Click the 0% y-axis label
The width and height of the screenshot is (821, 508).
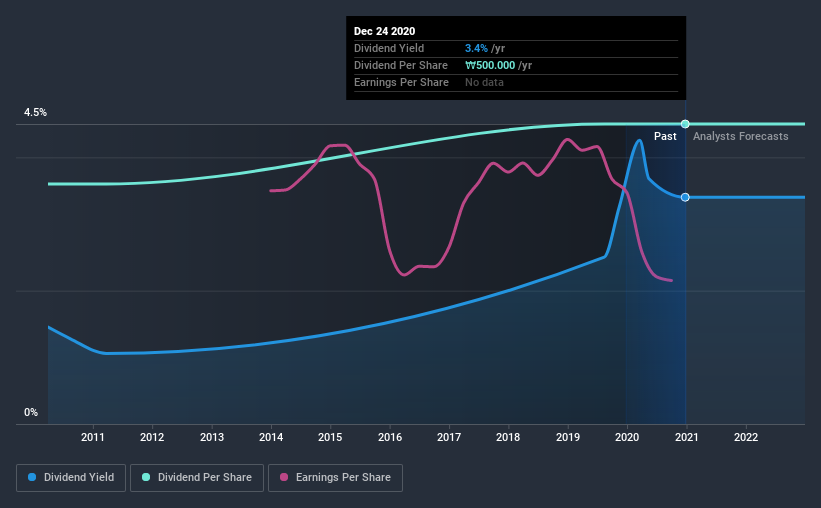tap(31, 413)
